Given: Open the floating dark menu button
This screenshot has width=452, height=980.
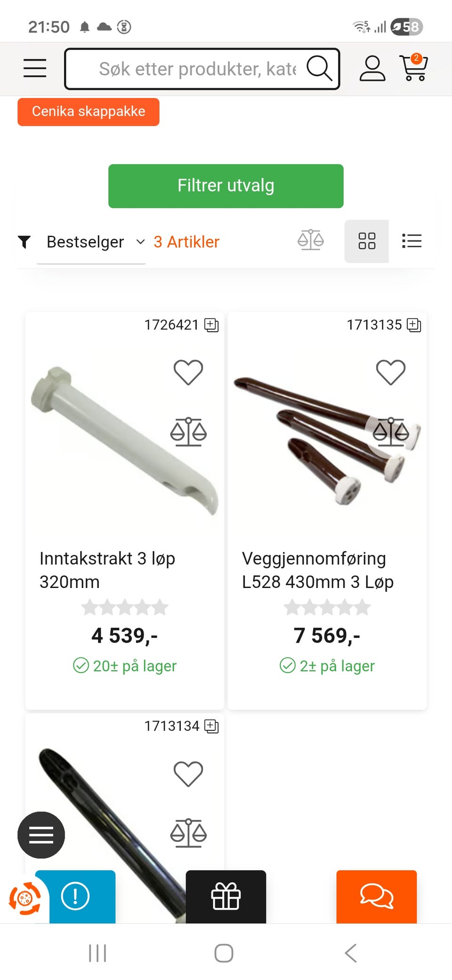Looking at the screenshot, I should click(41, 835).
